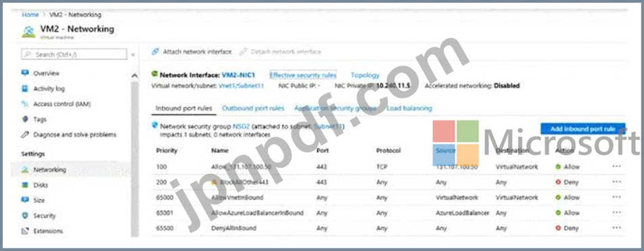Open ellipsis menu for AllowAzureLoadBalancerInBound rule
Screen dimensions: 644x251
coord(616,213)
